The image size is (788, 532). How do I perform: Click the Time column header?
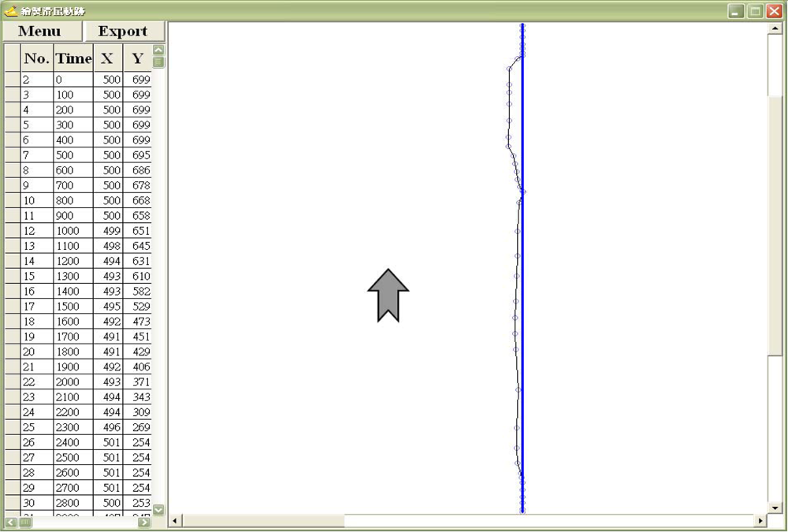[73, 58]
